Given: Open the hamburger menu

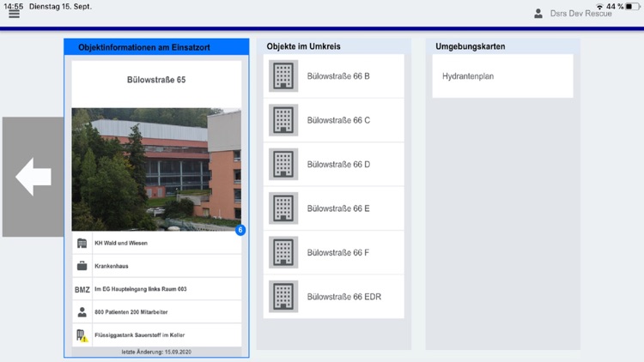Looking at the screenshot, I should 14,14.
